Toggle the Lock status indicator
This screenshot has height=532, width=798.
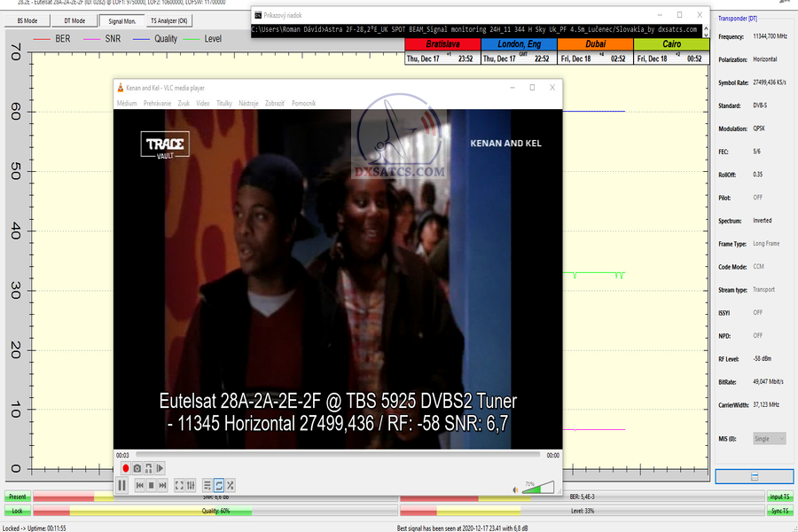(x=17, y=512)
